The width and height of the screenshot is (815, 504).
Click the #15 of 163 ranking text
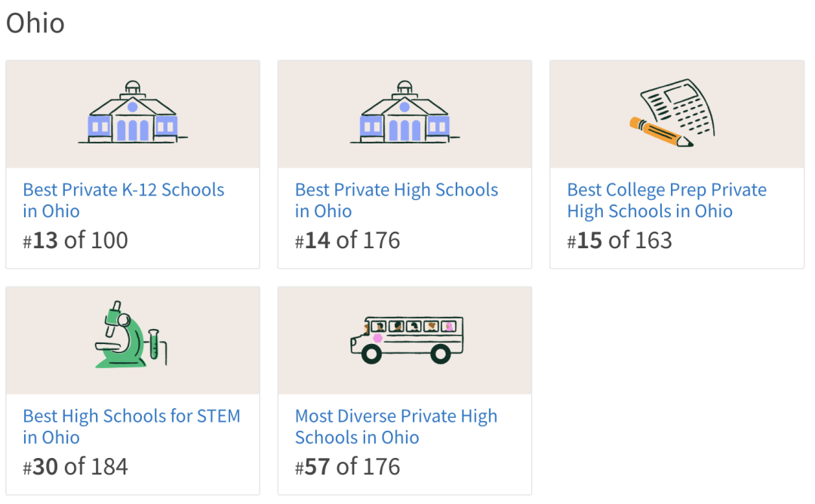click(x=620, y=240)
